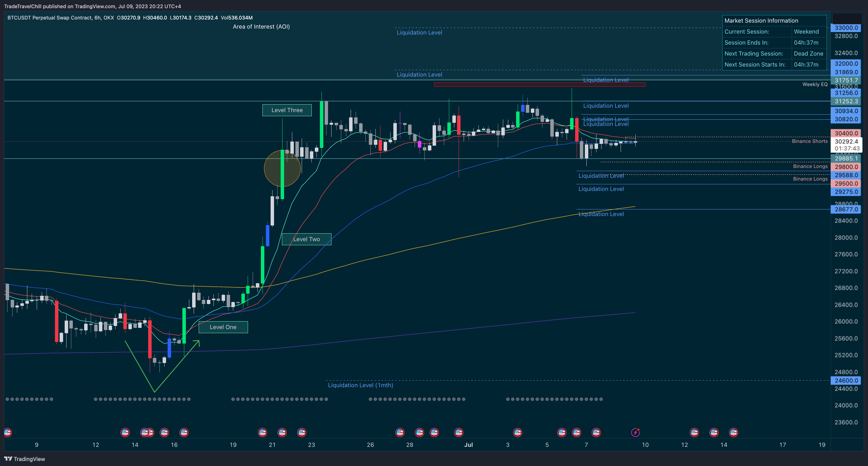Click the Weekly EQ label
This screenshot has width=868, height=466.
pos(815,84)
